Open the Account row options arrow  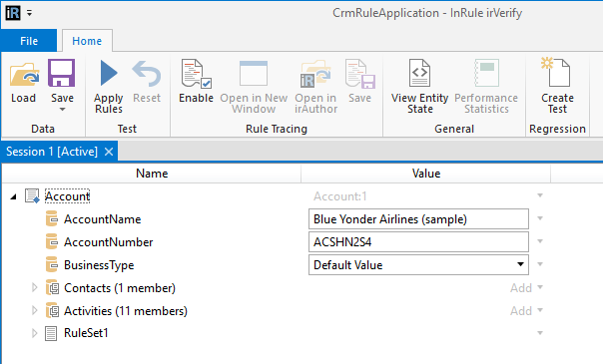(540, 195)
